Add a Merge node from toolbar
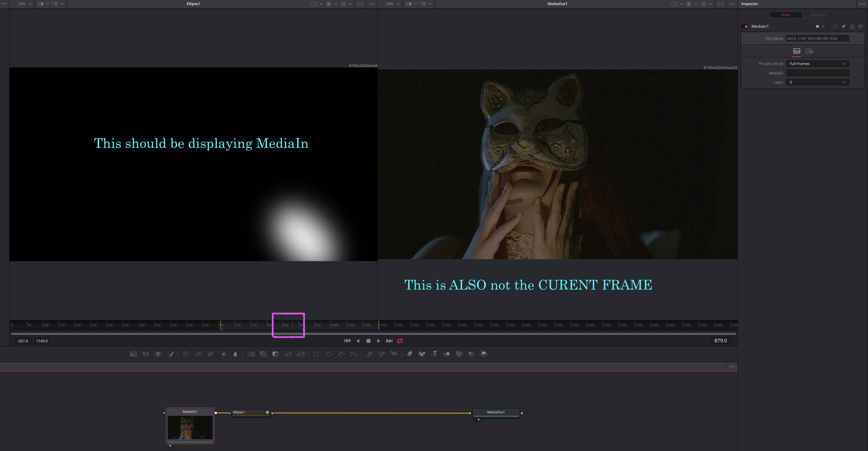 point(251,354)
